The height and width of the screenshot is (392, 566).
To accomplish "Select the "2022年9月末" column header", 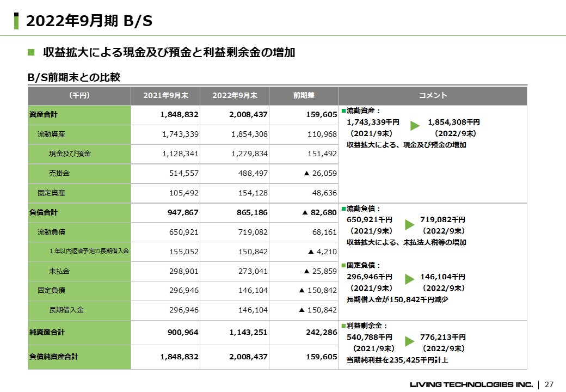I will click(235, 95).
